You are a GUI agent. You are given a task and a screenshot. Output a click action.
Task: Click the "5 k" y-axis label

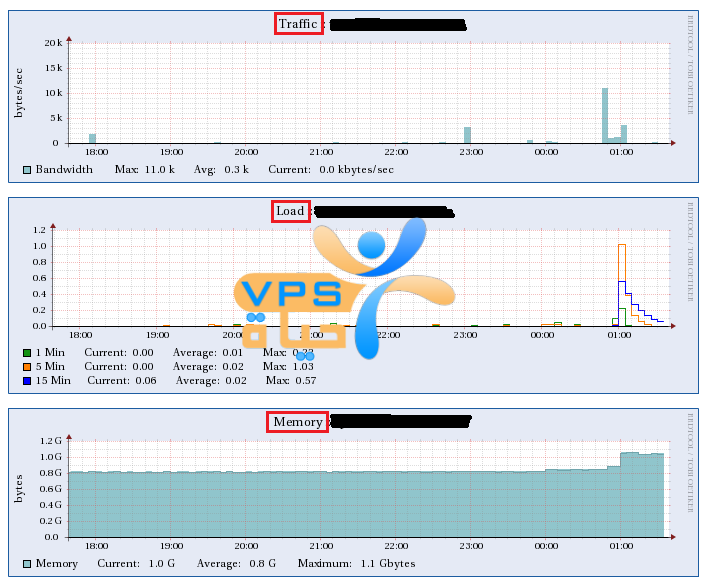[x=56, y=118]
